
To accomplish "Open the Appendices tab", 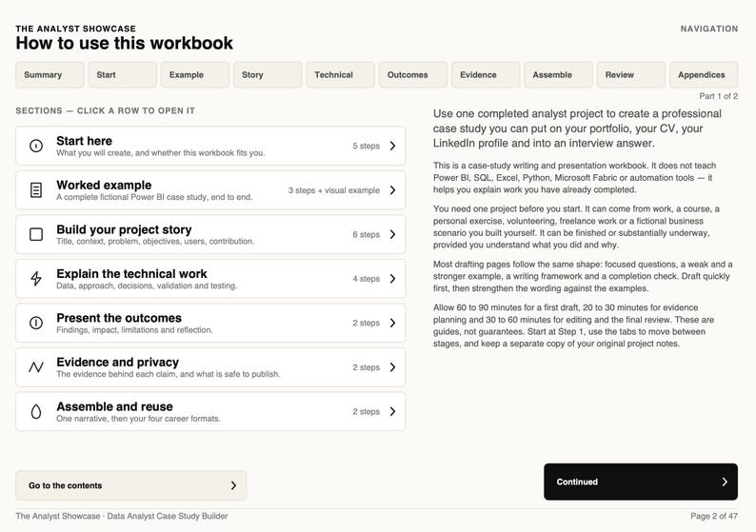I will 704,74.
